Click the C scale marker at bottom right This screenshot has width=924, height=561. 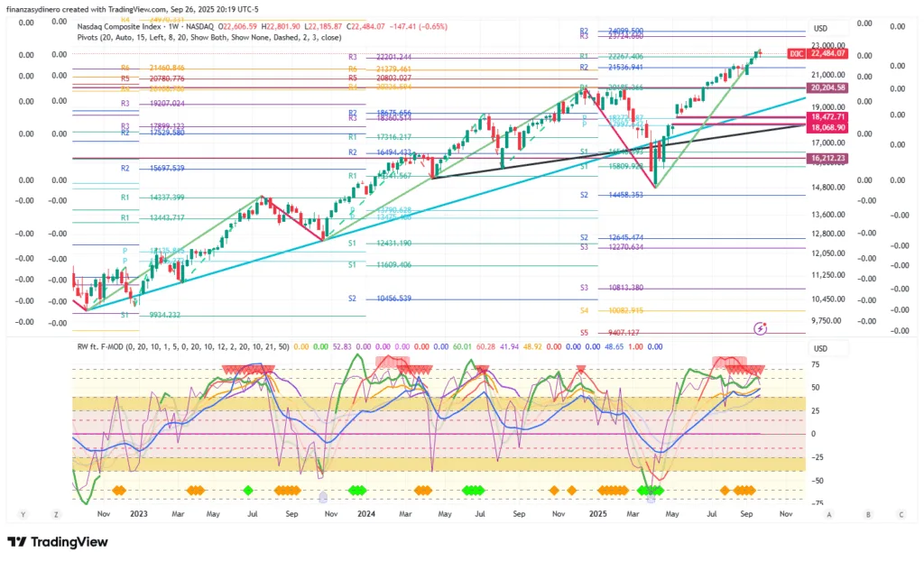(x=901, y=514)
